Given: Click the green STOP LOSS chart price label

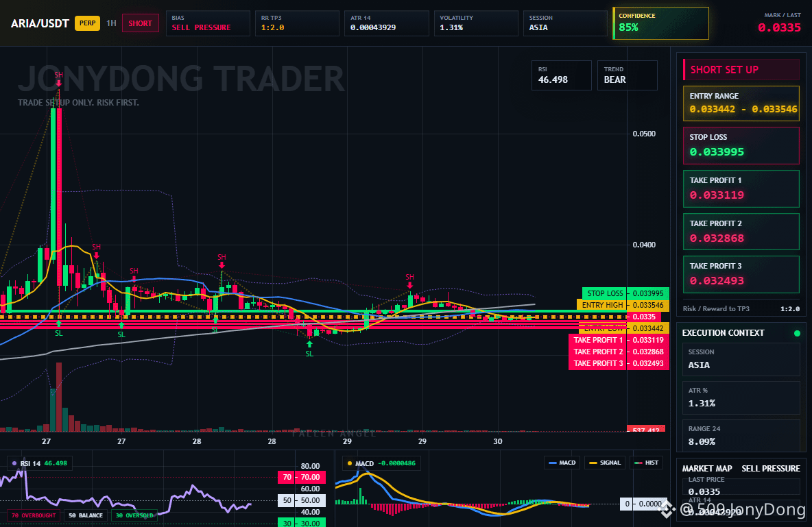Looking at the screenshot, I should (625, 293).
